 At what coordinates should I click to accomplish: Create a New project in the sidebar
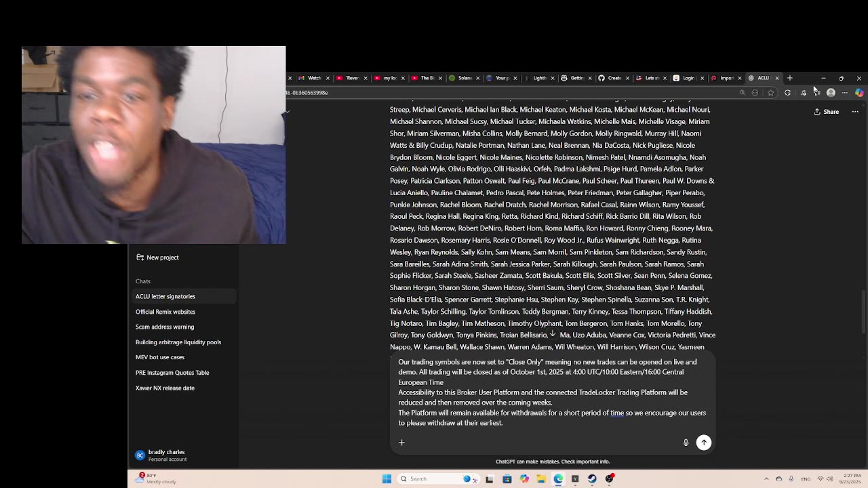click(x=157, y=258)
